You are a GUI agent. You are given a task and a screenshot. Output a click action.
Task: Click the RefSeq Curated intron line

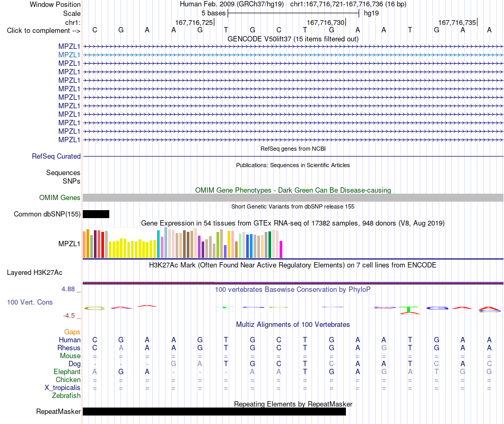click(x=293, y=156)
